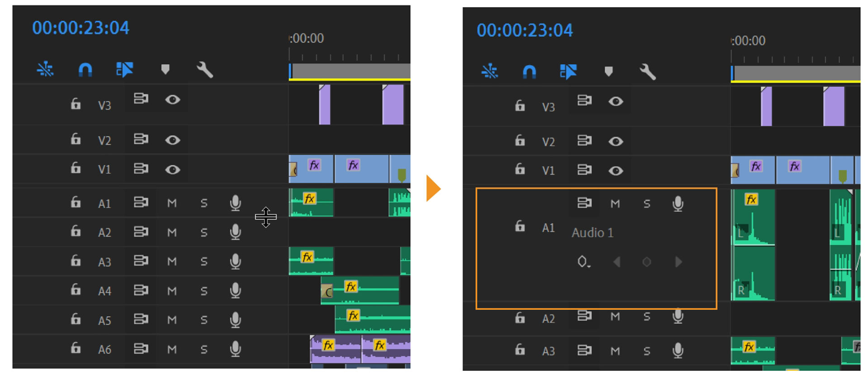The height and width of the screenshot is (378, 868).
Task: Hide V2 track output in left timeline
Action: point(173,140)
